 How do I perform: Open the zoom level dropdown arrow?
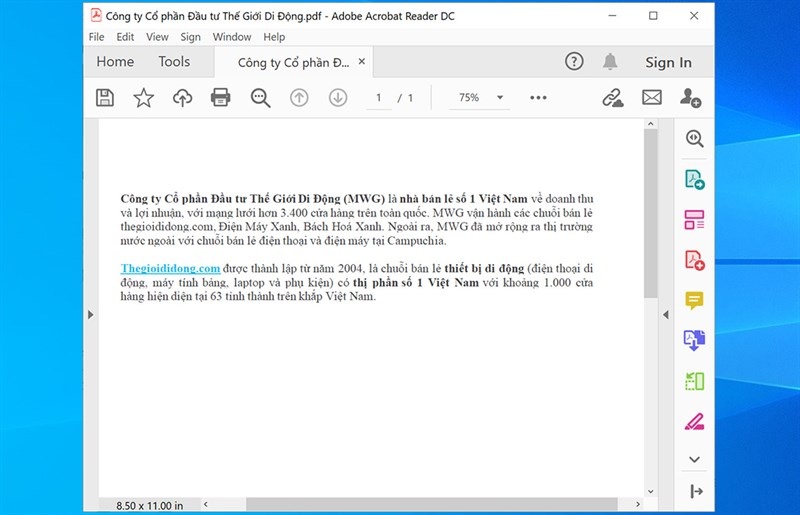click(x=500, y=97)
